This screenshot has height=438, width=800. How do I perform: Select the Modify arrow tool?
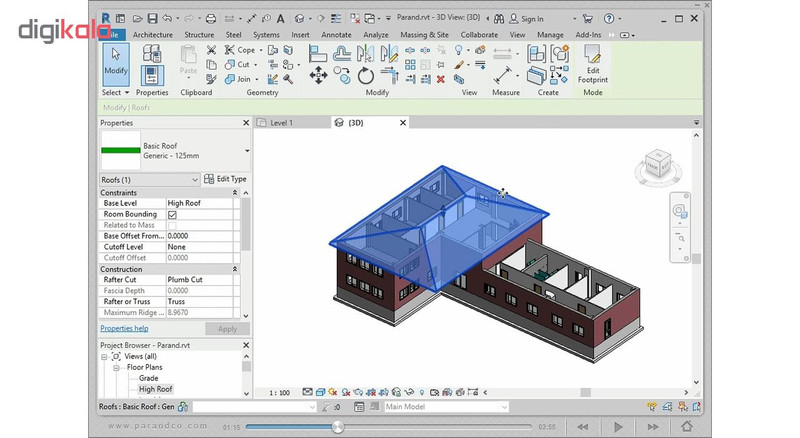pyautogui.click(x=116, y=64)
